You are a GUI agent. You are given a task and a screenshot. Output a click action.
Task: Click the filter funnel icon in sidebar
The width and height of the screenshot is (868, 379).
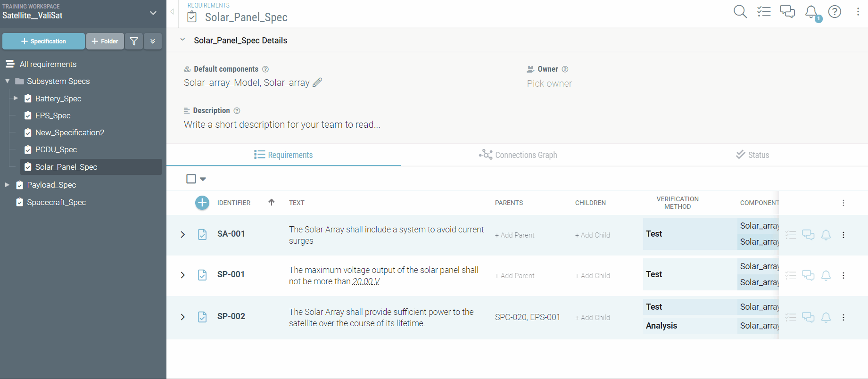pyautogui.click(x=134, y=41)
